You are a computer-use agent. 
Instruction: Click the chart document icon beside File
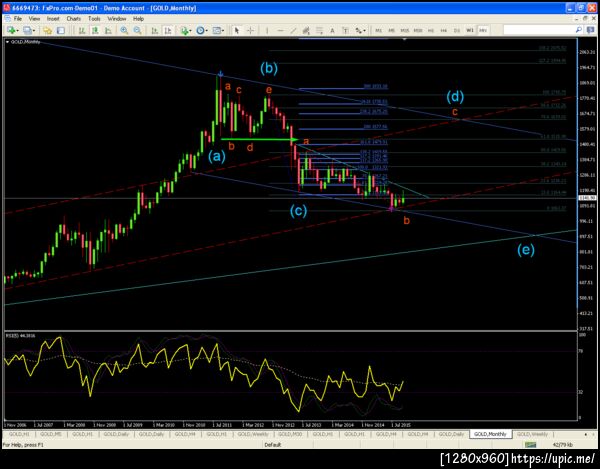[x=8, y=18]
